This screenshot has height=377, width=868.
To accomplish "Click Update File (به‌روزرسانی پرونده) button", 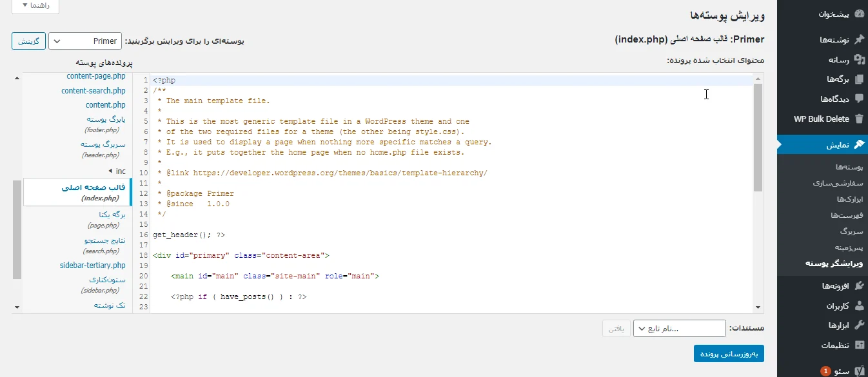I will point(729,353).
